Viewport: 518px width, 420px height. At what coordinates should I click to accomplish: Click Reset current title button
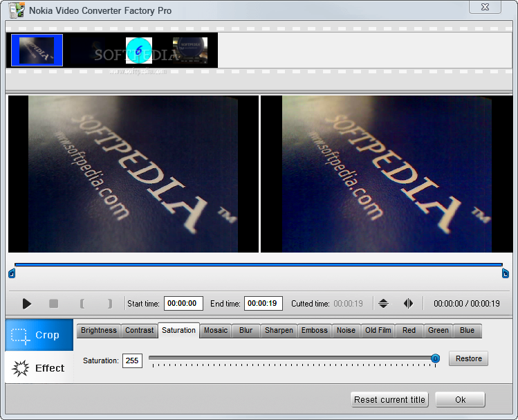coord(389,399)
